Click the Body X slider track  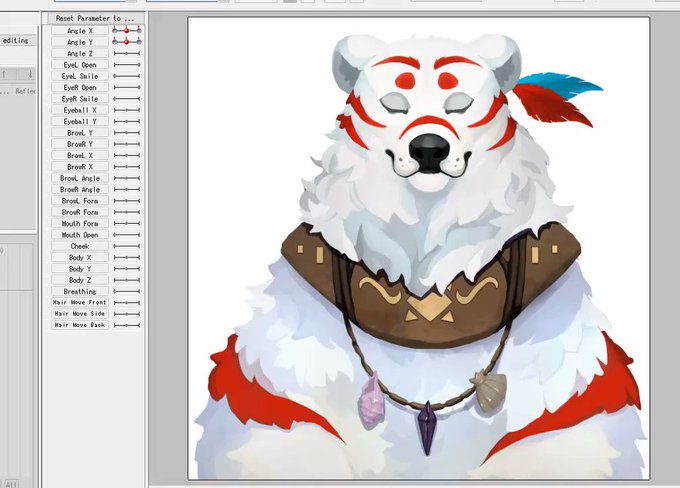click(127, 257)
